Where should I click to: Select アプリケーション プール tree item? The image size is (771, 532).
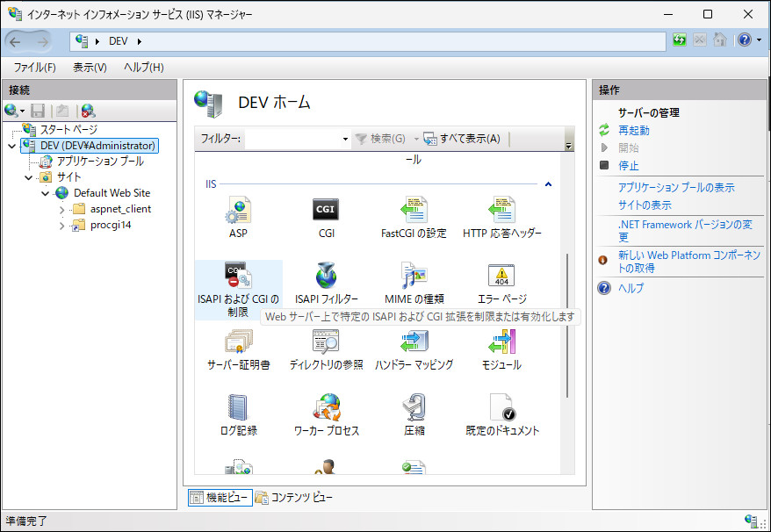pos(100,162)
